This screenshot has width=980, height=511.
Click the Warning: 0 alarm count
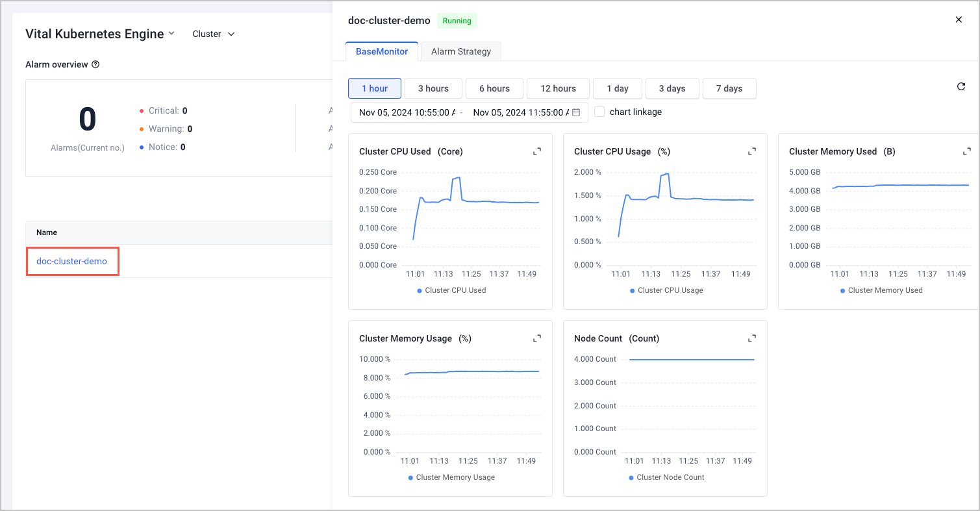pyautogui.click(x=166, y=129)
